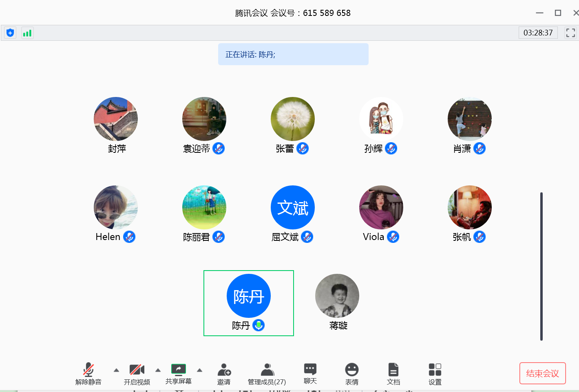
Task: Expand the audio options arrow beside 解除静音
Action: coord(116,370)
